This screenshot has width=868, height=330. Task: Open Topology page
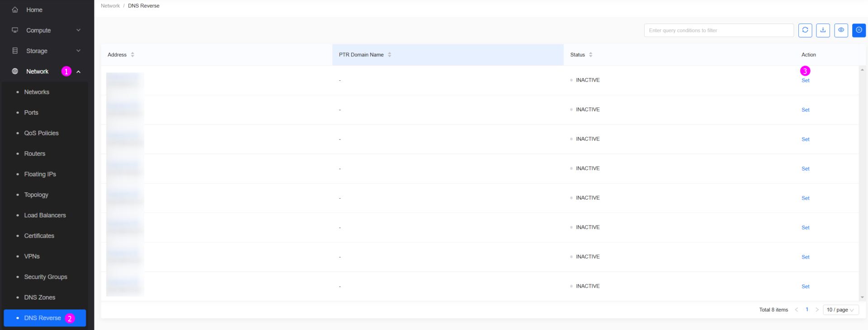tap(36, 195)
